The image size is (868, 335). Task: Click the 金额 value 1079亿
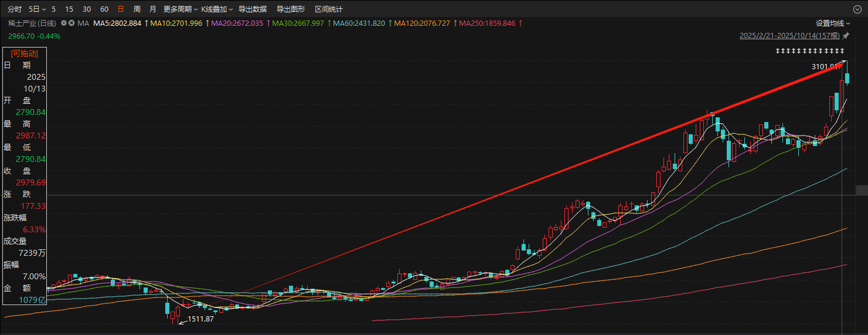(x=33, y=300)
